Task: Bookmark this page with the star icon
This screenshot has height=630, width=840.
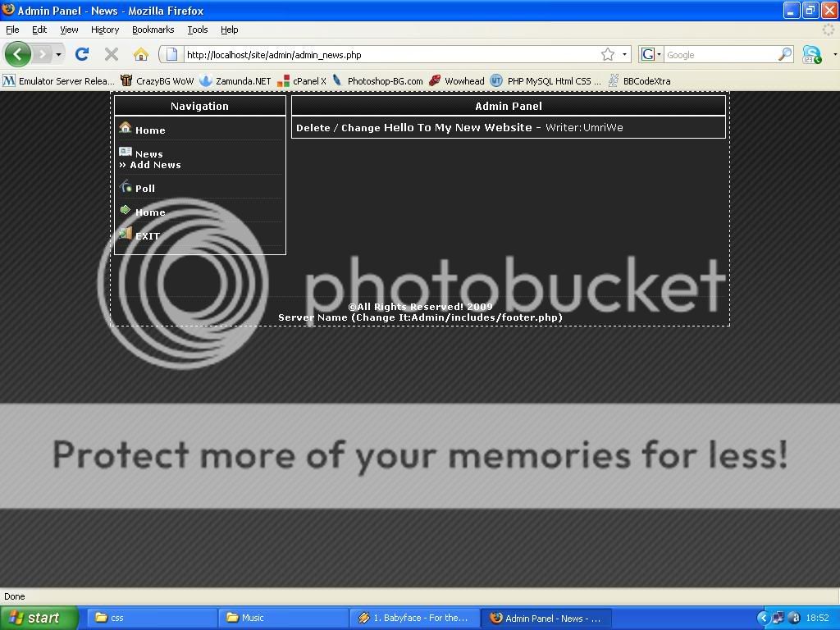Action: (x=608, y=54)
